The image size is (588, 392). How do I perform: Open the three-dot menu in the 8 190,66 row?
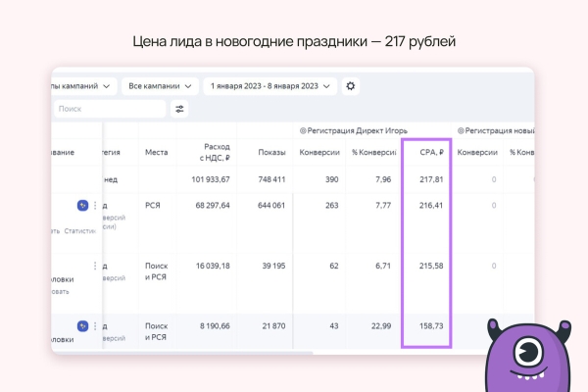point(95,326)
